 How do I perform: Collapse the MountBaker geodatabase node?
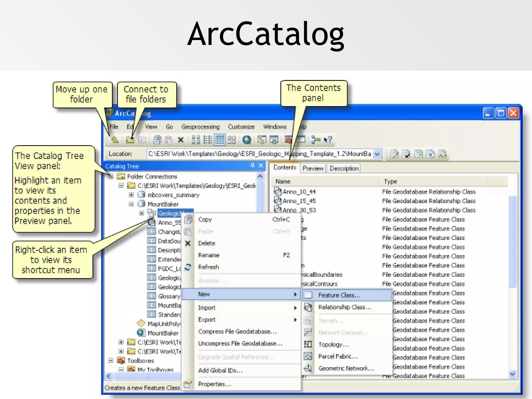(131, 204)
